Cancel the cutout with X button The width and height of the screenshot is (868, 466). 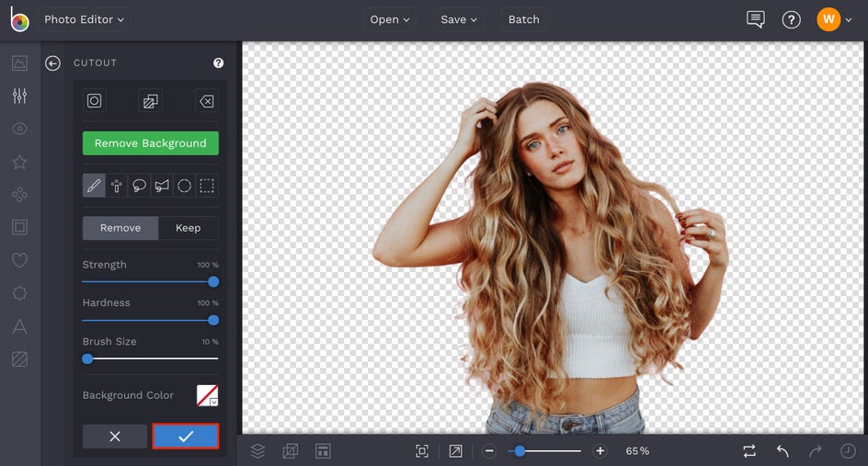coord(115,437)
